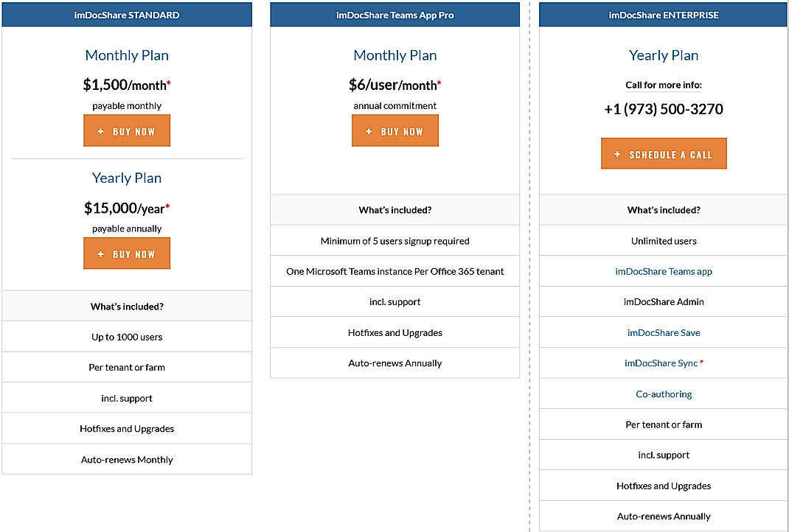The image size is (789, 532).
Task: Click BUY NOW in the Teams App Pro column
Action: [395, 130]
